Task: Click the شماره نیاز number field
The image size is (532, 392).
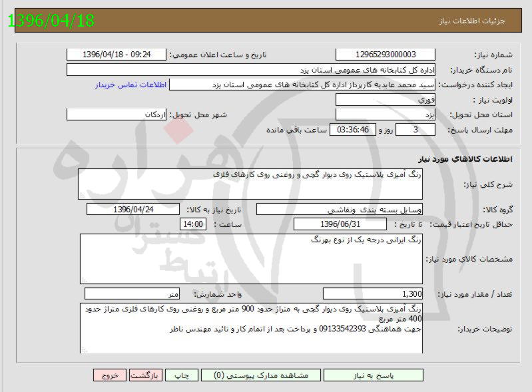Action: click(x=386, y=55)
